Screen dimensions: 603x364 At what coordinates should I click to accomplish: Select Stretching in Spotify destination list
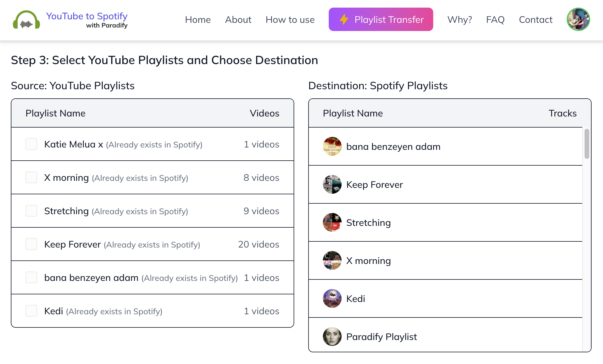446,222
